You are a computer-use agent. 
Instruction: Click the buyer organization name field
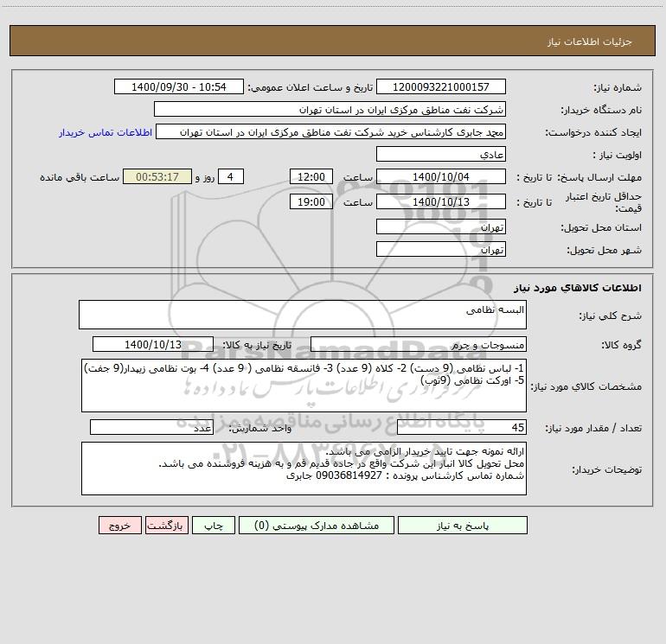point(330,109)
